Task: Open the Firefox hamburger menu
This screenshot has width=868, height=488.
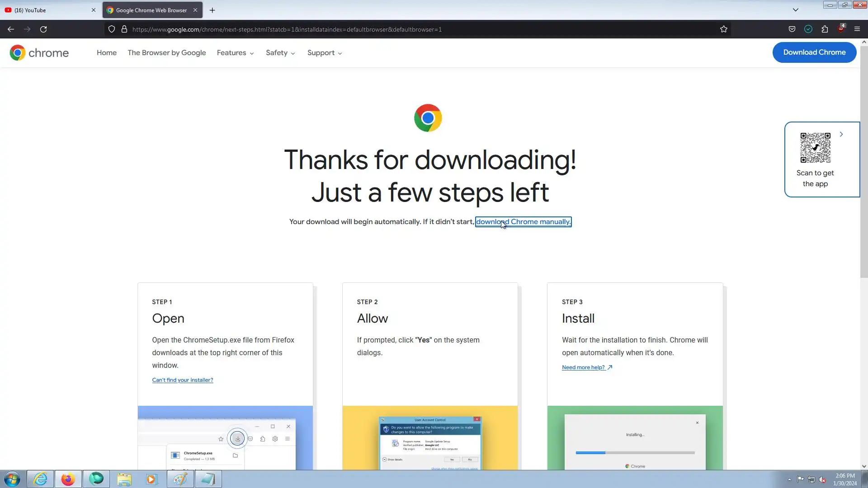Action: (857, 29)
